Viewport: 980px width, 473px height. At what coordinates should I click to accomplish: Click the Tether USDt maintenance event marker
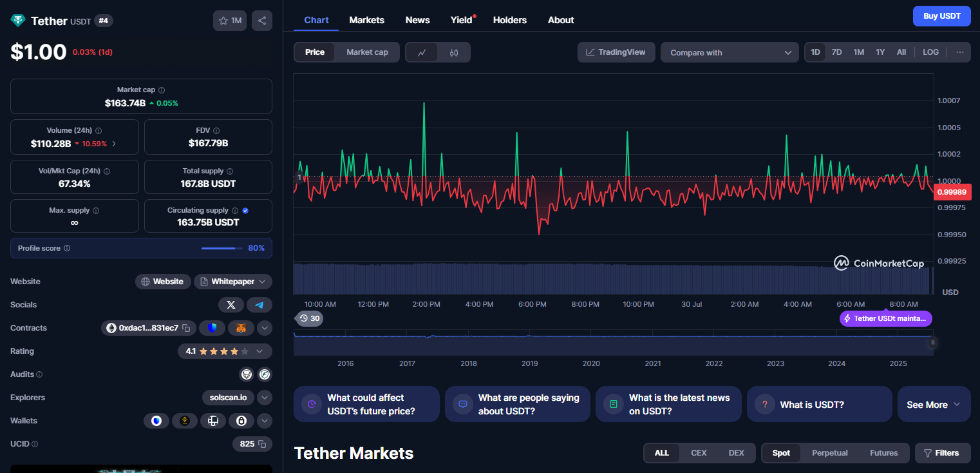[x=886, y=318]
